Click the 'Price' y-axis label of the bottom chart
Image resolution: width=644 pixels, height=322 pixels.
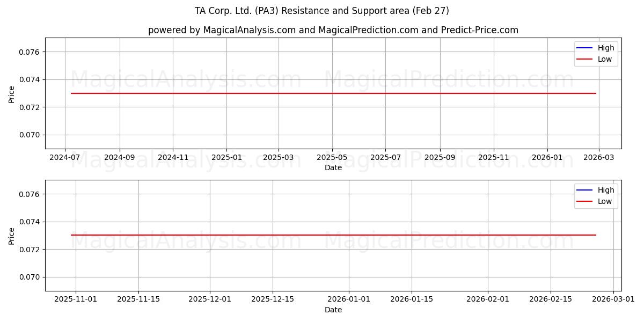(x=12, y=236)
